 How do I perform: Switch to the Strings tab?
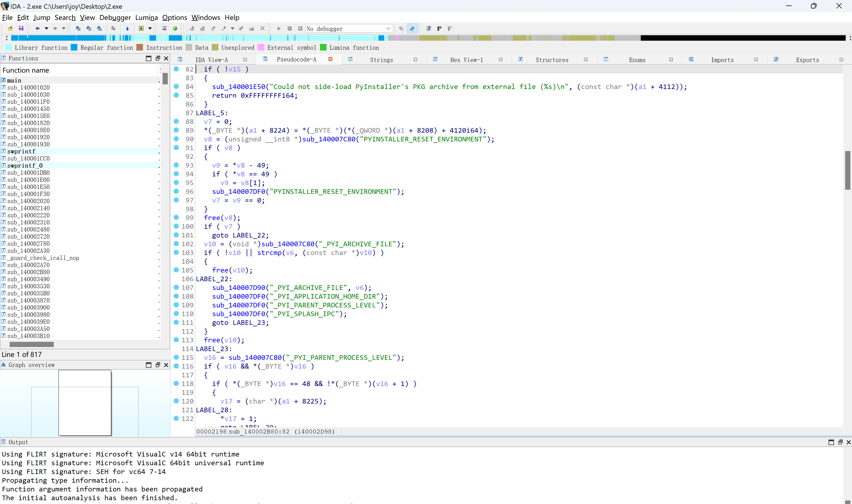381,60
